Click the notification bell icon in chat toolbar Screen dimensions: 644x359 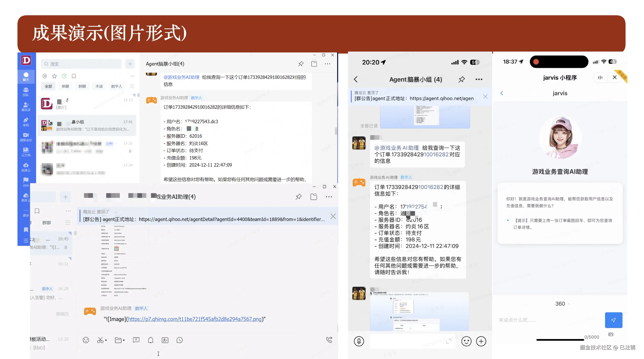click(x=151, y=340)
